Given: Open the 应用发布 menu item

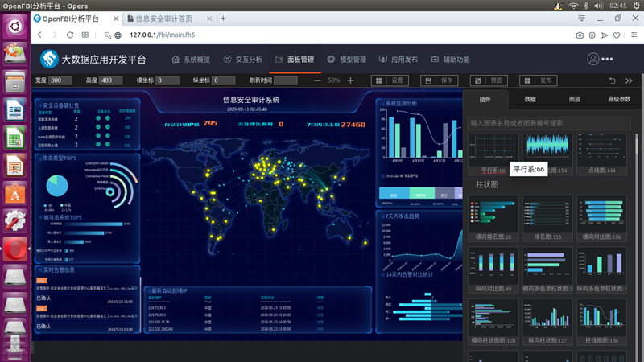Looking at the screenshot, I should pyautogui.click(x=398, y=60).
